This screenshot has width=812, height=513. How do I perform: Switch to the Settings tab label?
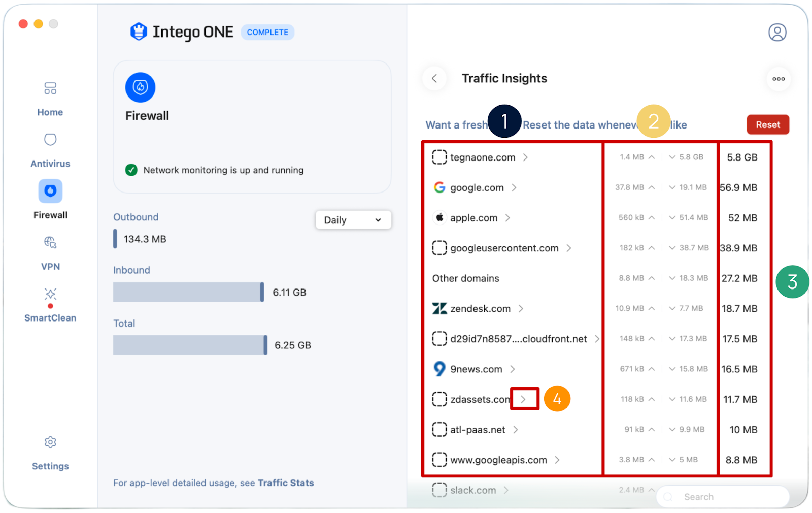pos(50,466)
